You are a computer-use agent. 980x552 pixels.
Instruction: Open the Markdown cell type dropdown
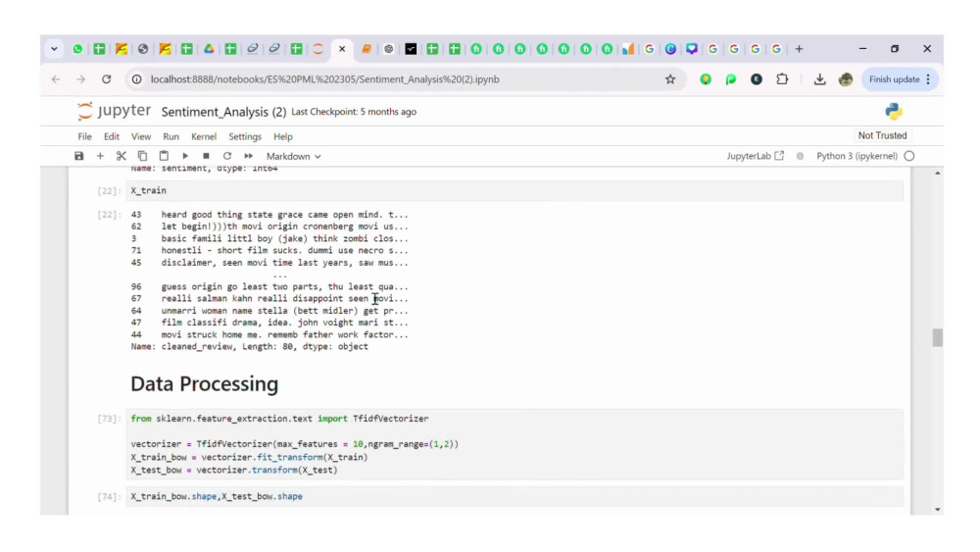click(x=293, y=156)
